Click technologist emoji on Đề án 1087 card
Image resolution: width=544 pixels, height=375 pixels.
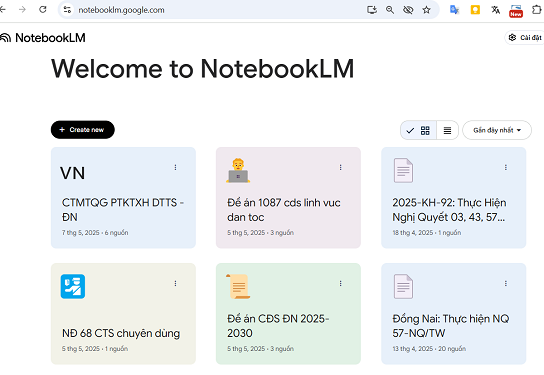[238, 170]
